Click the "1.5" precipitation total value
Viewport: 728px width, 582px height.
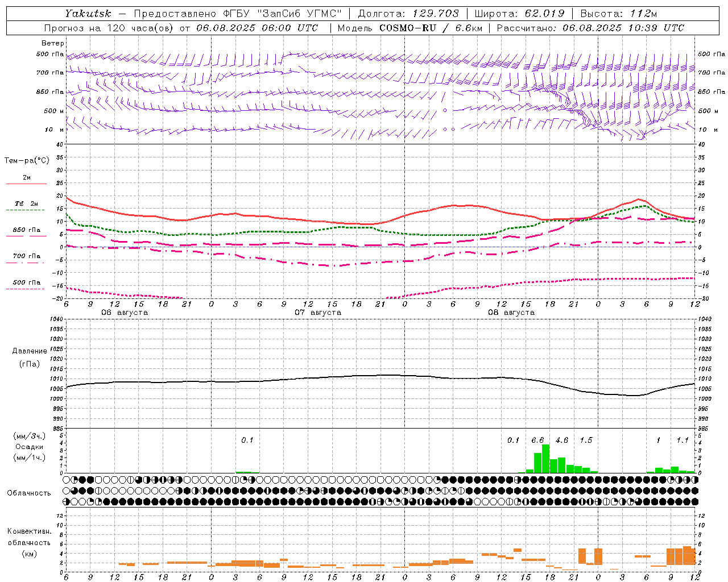tap(586, 440)
